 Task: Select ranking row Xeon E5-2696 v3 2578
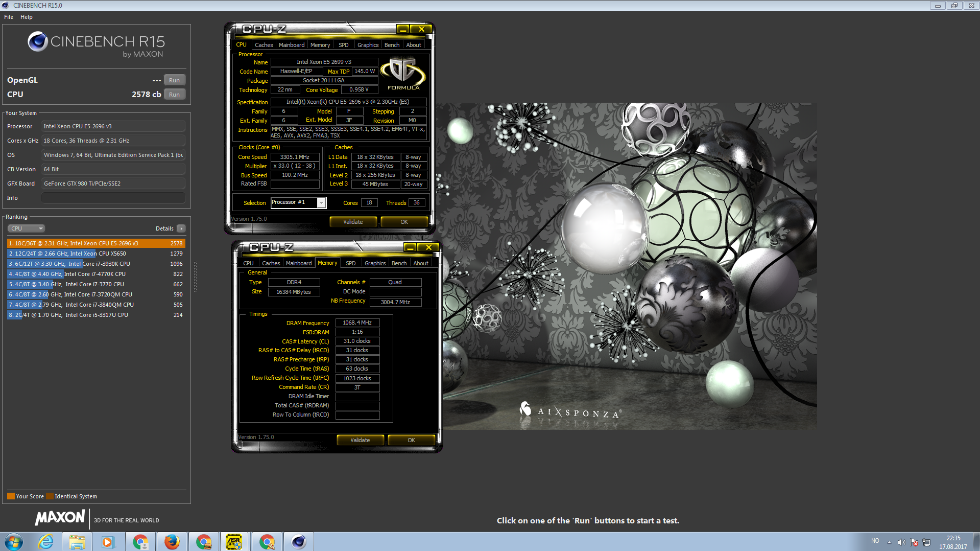[x=96, y=243]
